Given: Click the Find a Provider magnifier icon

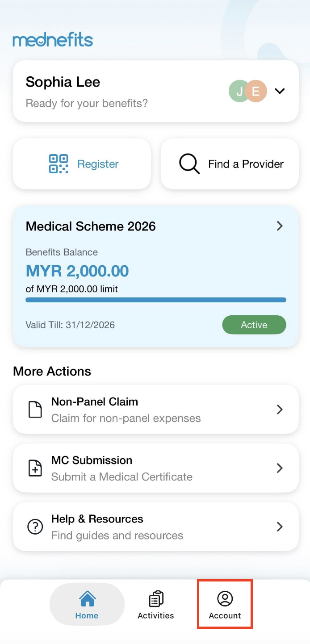Looking at the screenshot, I should pyautogui.click(x=189, y=164).
